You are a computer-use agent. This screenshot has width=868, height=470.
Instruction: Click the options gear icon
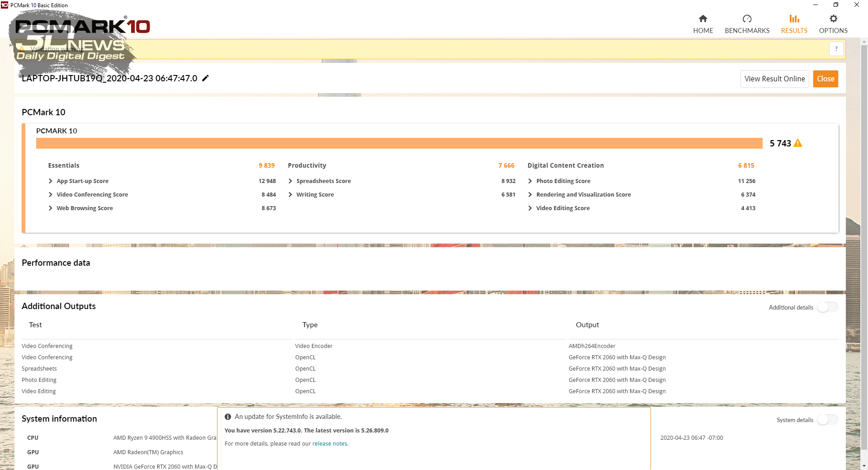pyautogui.click(x=833, y=19)
